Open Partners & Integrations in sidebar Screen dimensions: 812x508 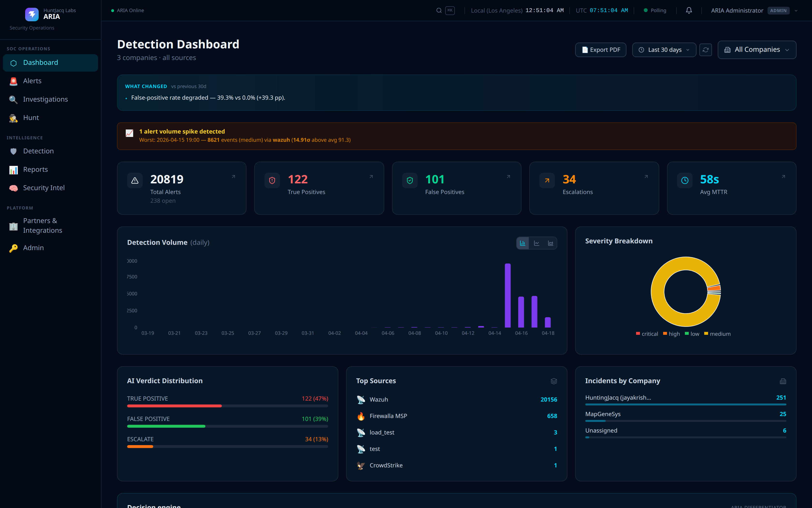pos(50,225)
